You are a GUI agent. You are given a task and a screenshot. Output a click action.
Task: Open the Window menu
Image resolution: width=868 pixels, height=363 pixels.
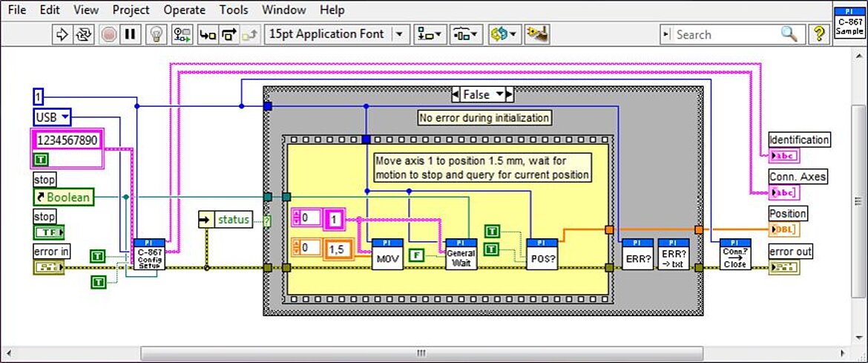point(284,10)
